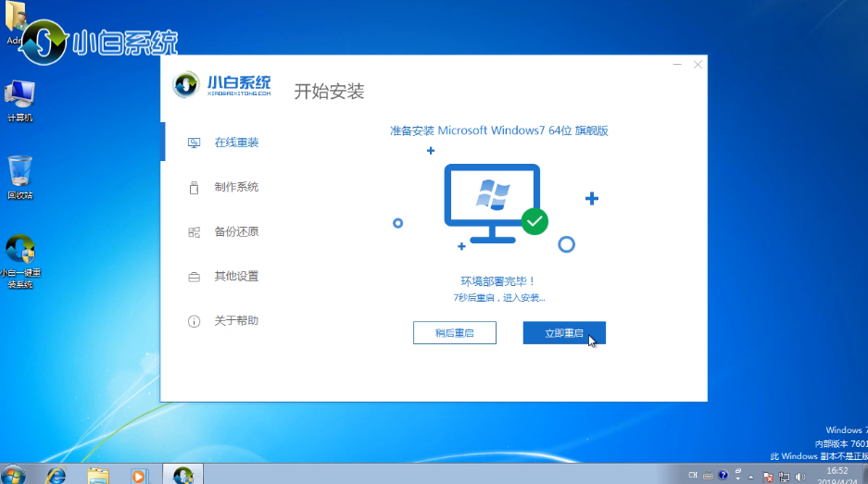This screenshot has width=868, height=484.
Task: Click the 准备安装 Microsoft Windows7 64位 旗舰版 text
Action: coord(498,130)
